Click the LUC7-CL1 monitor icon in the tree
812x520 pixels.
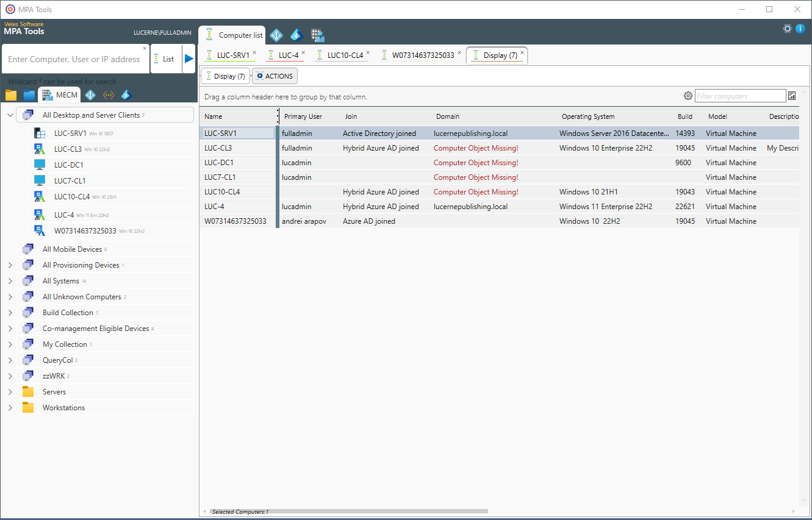click(40, 180)
